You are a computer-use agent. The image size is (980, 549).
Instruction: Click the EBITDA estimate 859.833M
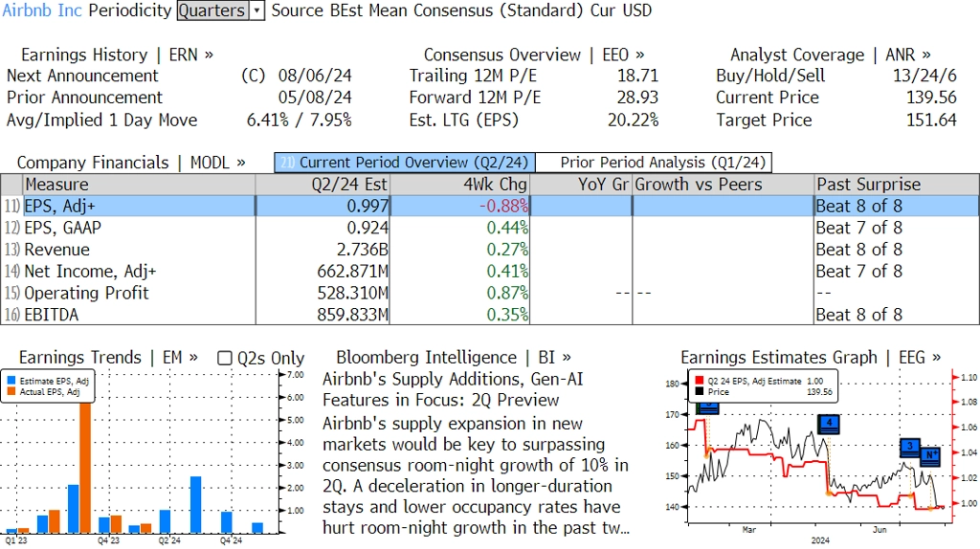[352, 314]
